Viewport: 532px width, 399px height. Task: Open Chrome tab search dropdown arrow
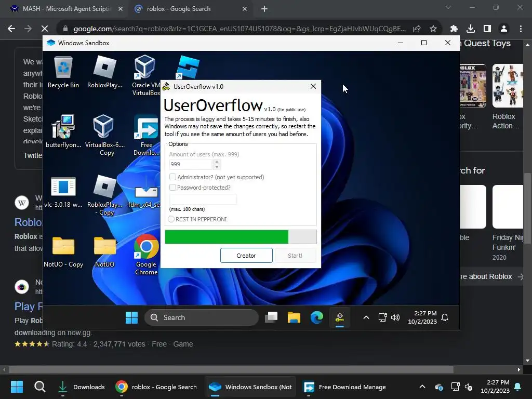(x=448, y=7)
